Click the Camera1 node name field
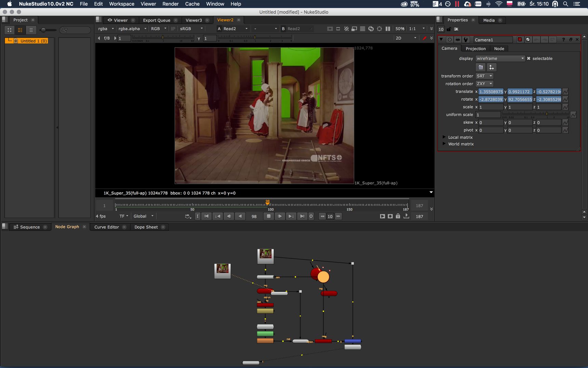Screen dimensions: 588x368 point(493,40)
